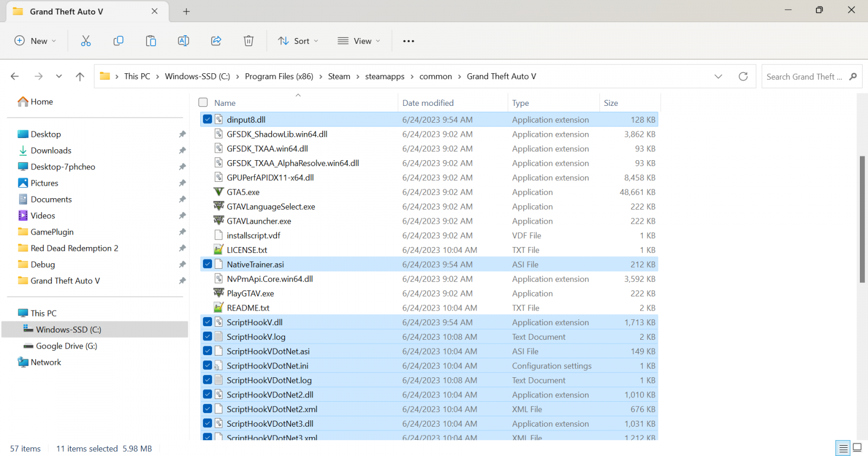The image size is (868, 456).
Task: Open the View options dropdown
Action: [x=359, y=41]
